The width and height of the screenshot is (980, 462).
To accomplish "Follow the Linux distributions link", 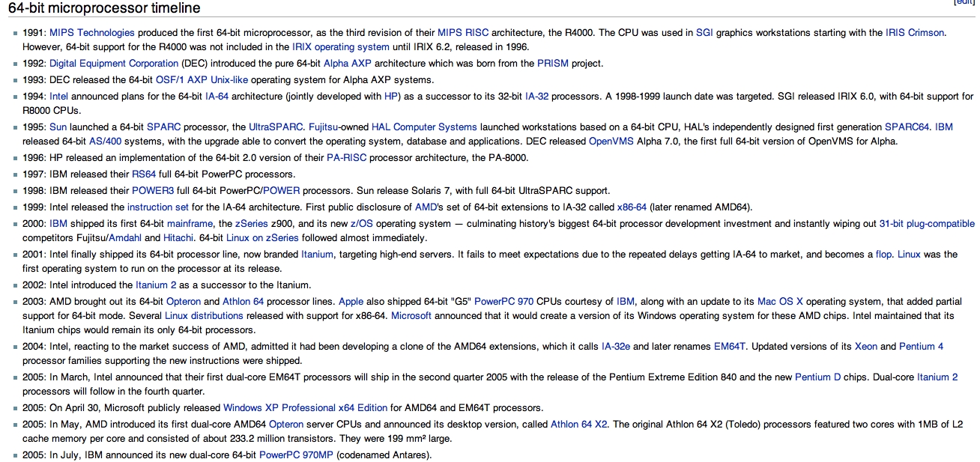I will (204, 315).
